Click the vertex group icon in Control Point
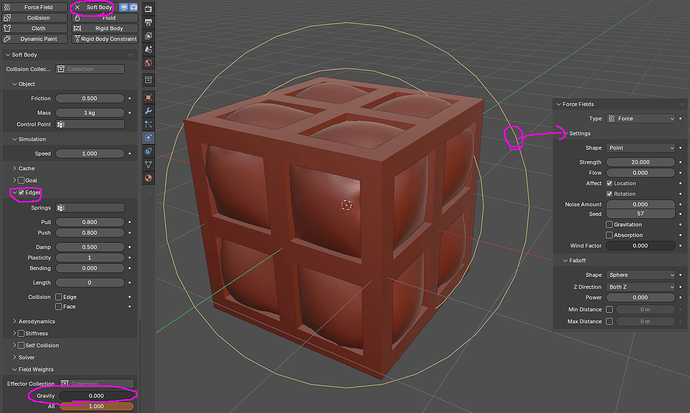Screen dimensions: 690x413 (61, 124)
